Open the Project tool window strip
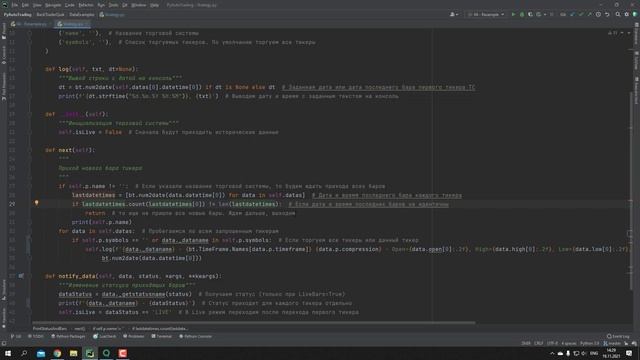This screenshot has height=360, width=640. tap(4, 32)
